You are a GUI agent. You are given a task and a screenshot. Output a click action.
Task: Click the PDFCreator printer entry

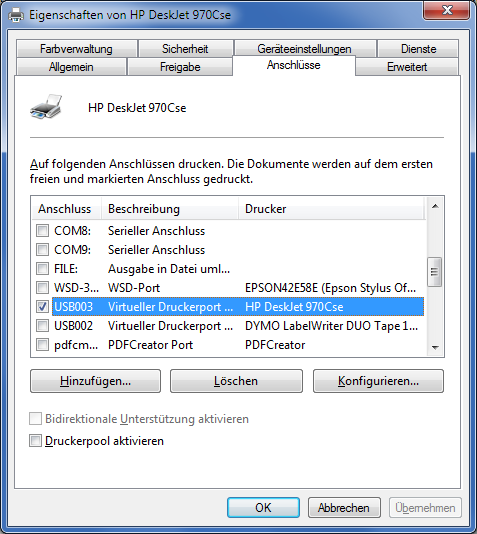click(x=275, y=345)
